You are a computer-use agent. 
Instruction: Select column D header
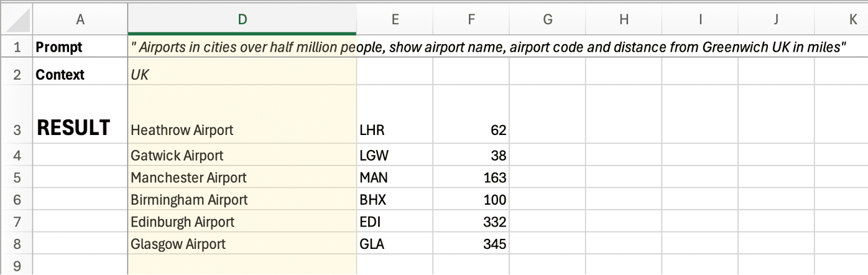242,20
